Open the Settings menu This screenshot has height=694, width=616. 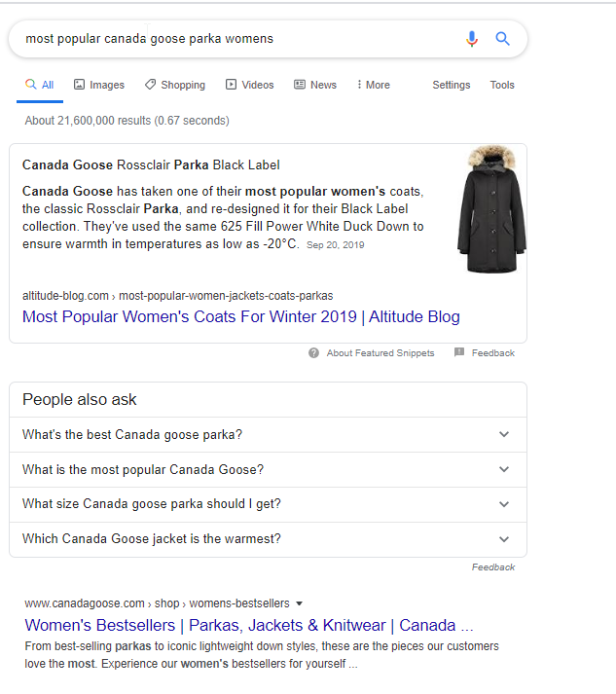[x=451, y=85]
